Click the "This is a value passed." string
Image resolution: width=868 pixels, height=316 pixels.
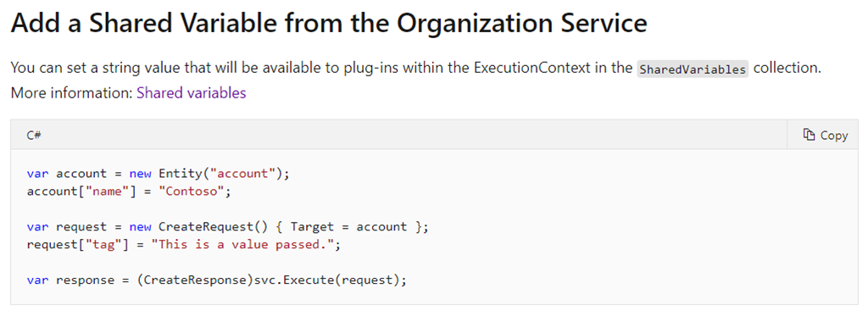click(x=243, y=245)
